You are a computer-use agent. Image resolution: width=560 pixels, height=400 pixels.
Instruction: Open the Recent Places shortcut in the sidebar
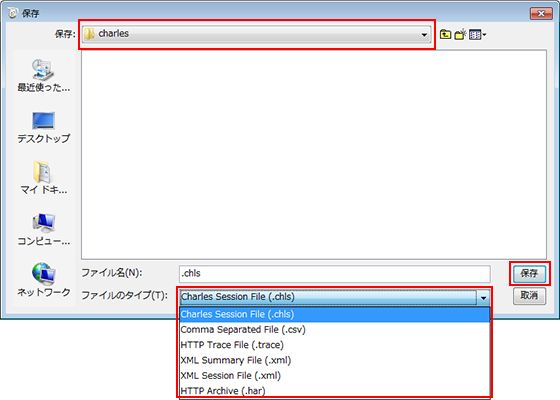point(44,76)
